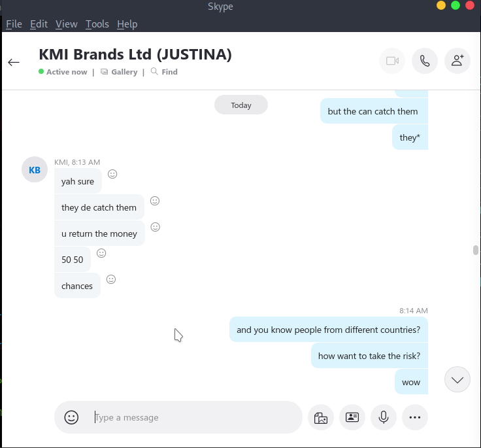Viewport: 481px width, 448px height.
Task: Start an audio call with the phone icon
Action: click(425, 61)
